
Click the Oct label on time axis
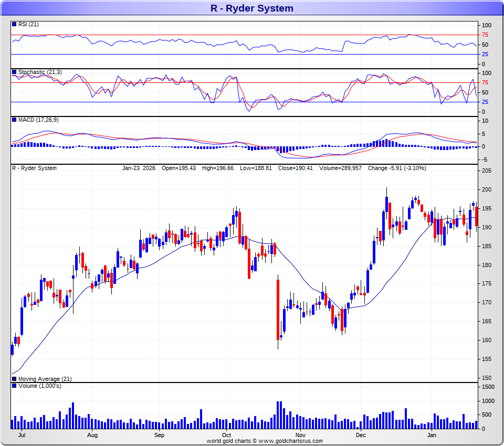[x=227, y=435]
